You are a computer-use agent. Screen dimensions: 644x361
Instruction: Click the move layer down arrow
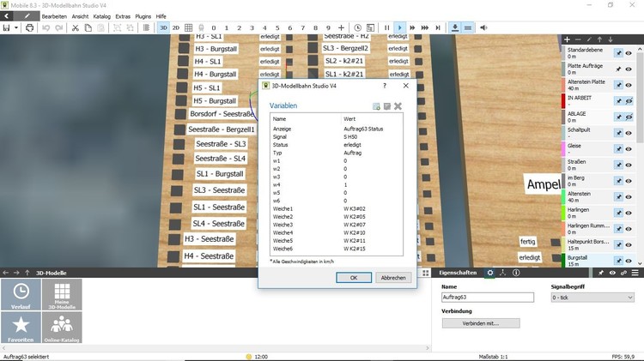coord(611,39)
